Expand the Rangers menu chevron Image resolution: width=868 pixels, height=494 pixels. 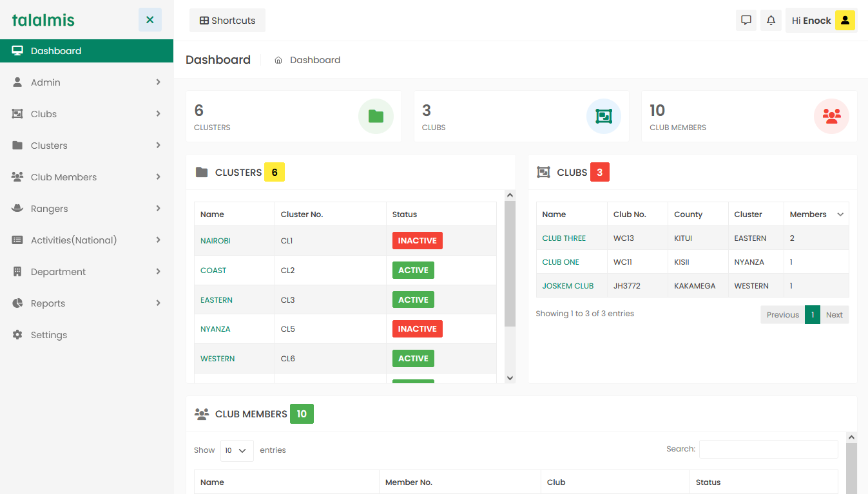point(158,208)
